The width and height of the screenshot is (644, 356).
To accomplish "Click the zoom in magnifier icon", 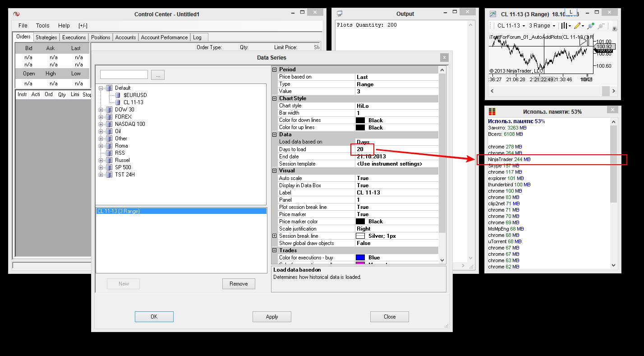I will coord(591,26).
